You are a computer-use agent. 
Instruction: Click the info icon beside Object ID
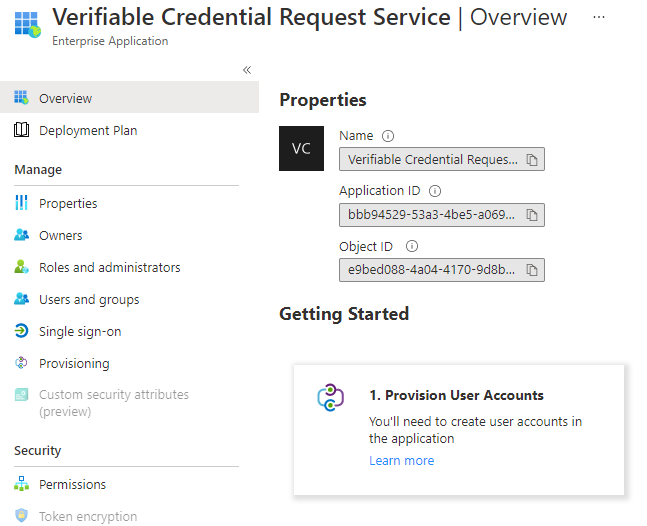click(x=412, y=246)
